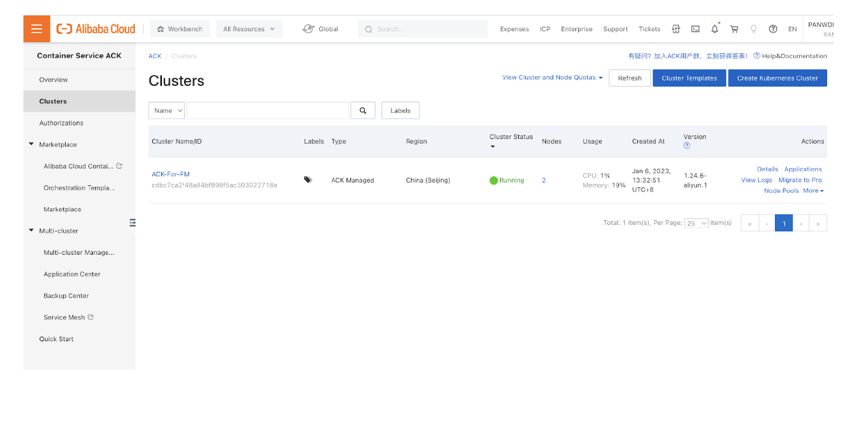
Task: Click the notifications bell icon
Action: (x=715, y=29)
